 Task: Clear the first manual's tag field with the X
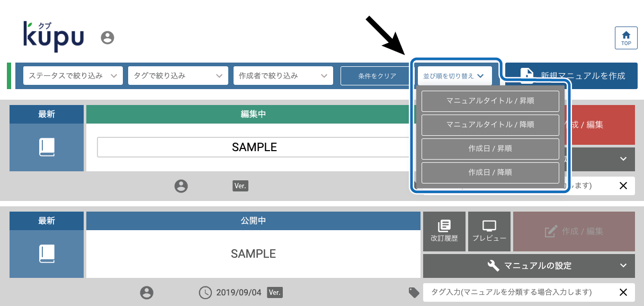point(623,186)
